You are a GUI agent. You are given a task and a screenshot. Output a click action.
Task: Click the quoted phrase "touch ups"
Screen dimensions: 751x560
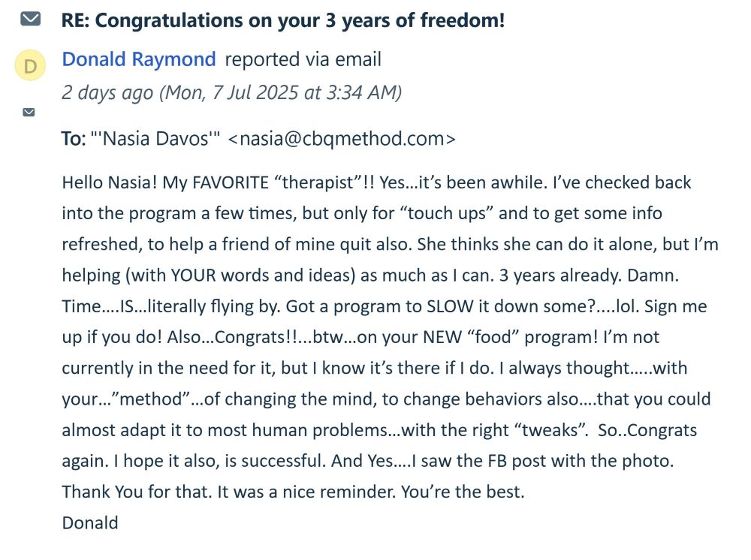coord(450,213)
